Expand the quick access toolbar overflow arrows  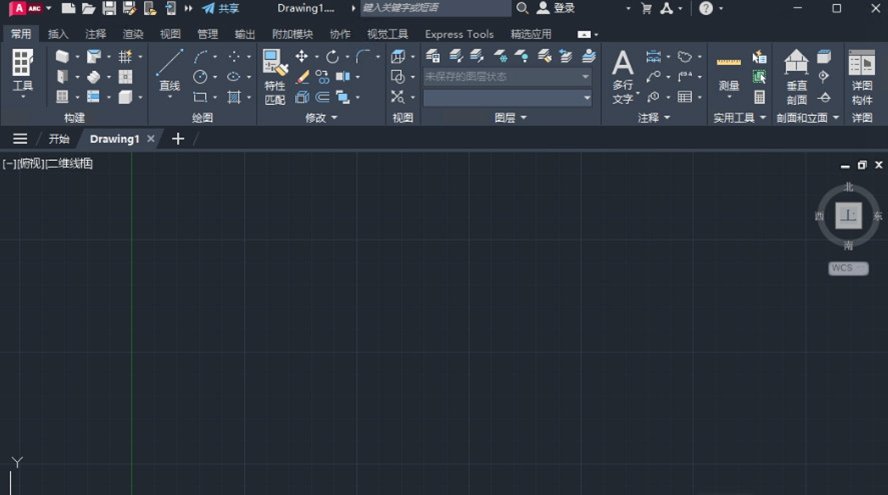click(x=189, y=8)
